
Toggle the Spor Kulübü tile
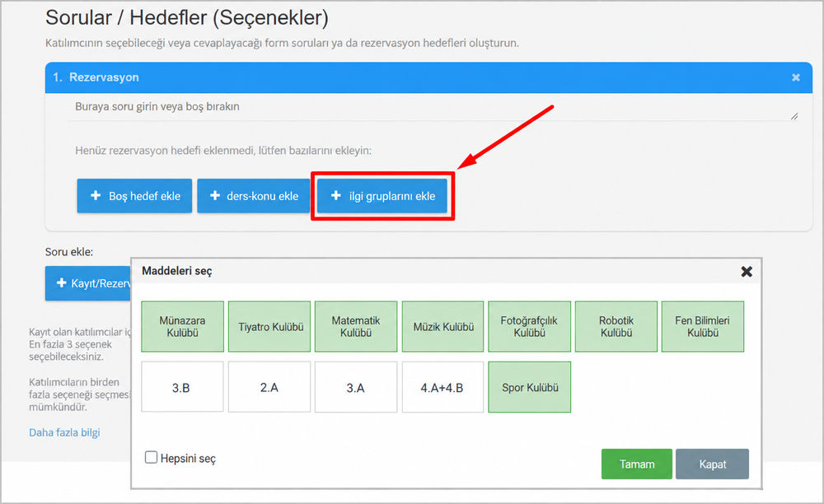point(529,387)
